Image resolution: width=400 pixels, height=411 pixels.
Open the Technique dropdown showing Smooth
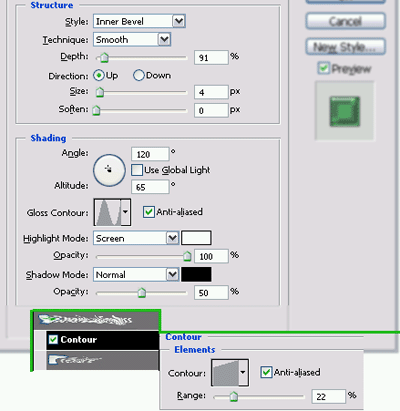[x=132, y=39]
